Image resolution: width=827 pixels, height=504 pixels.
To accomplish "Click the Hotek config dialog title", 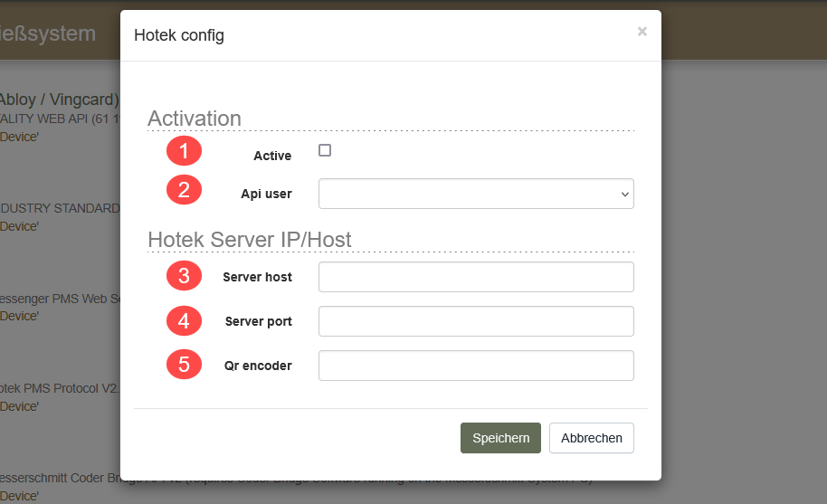I will tap(179, 35).
